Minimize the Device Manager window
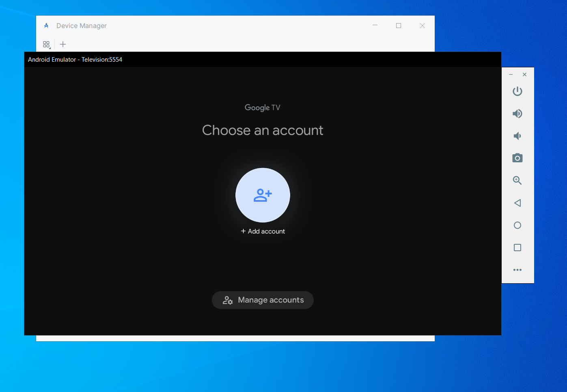Screen dimensions: 567x392 click(375, 25)
